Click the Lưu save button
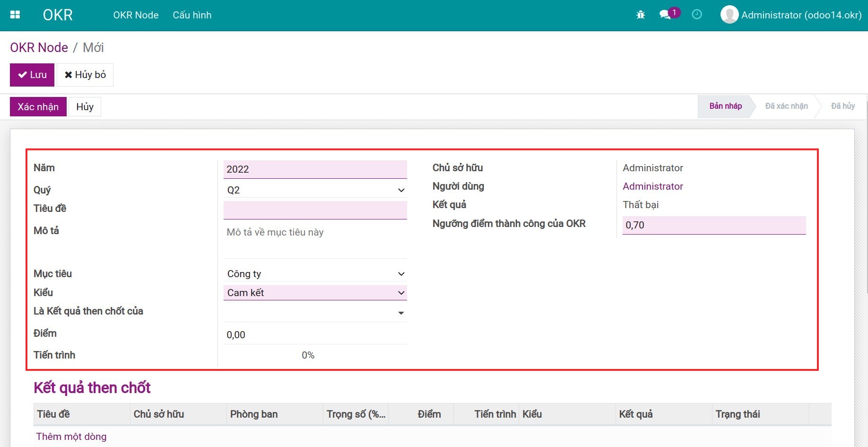The height and width of the screenshot is (447, 868). click(32, 75)
